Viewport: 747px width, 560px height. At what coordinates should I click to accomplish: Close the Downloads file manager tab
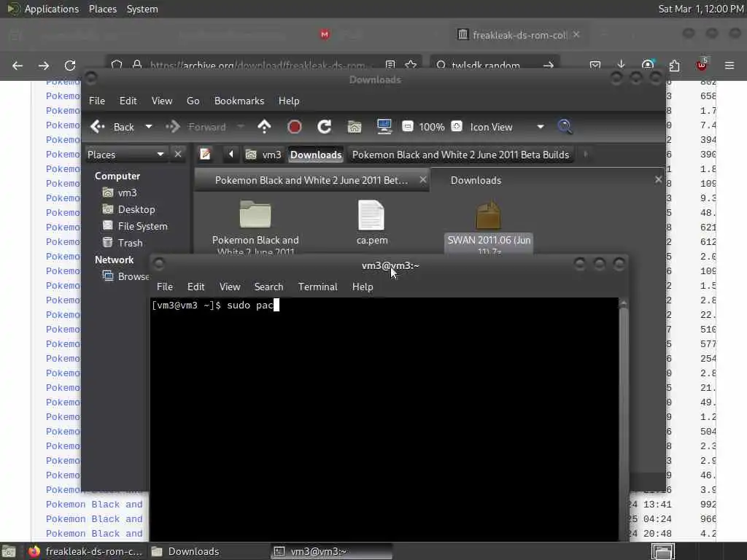tap(658, 179)
